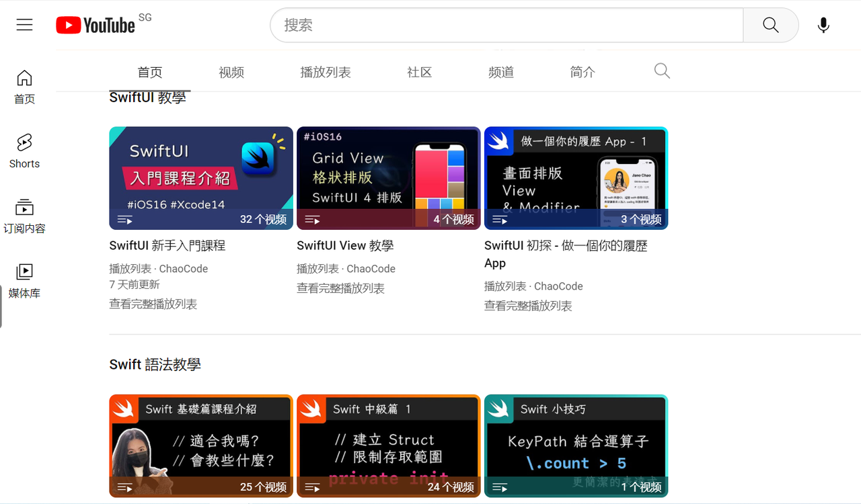Click playlist icon on SwiftUI 入門課程介紹 thumbnail

point(124,220)
